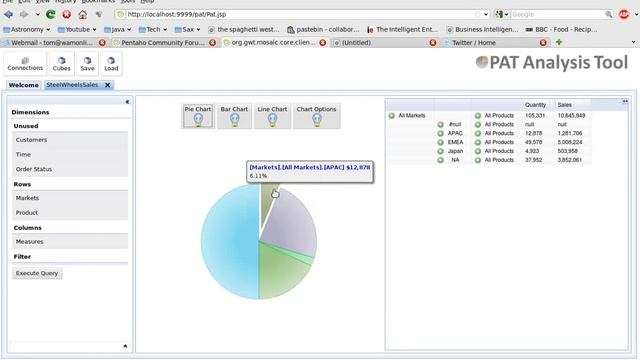
Task: Show the Line Chart
Action: 272,116
